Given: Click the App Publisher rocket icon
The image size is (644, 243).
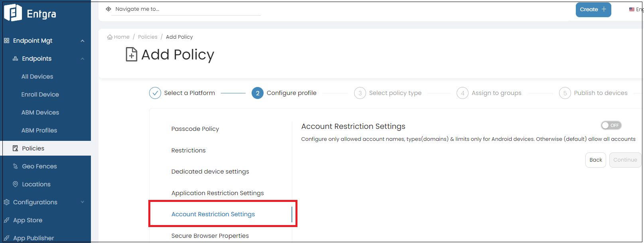Looking at the screenshot, I should [x=6, y=238].
